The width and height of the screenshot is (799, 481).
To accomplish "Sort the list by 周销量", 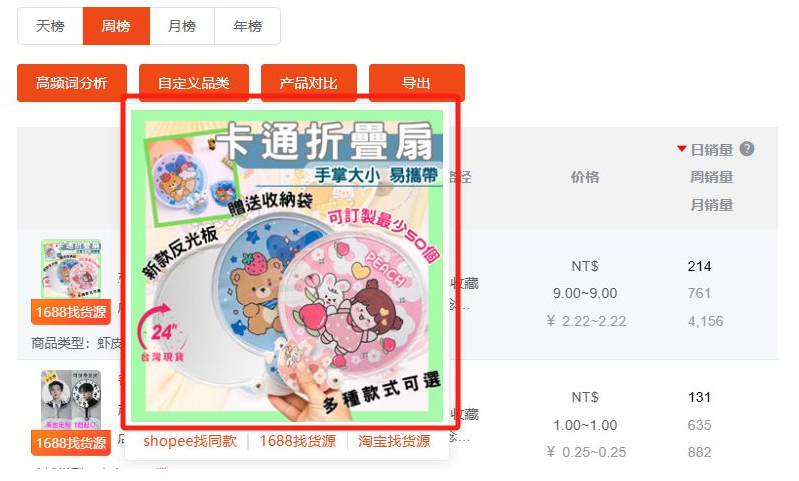I will (711, 177).
